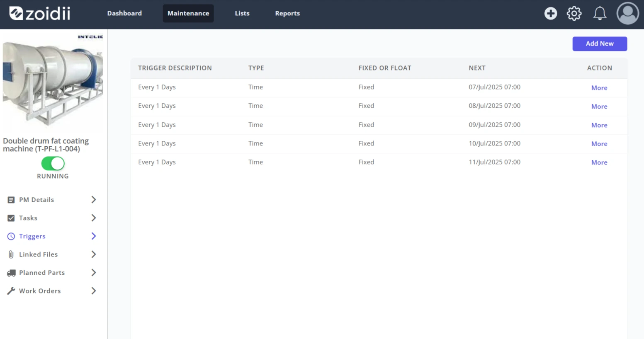Open the Triggers sidebar item
Screen dimensions: 644x339
pos(52,236)
